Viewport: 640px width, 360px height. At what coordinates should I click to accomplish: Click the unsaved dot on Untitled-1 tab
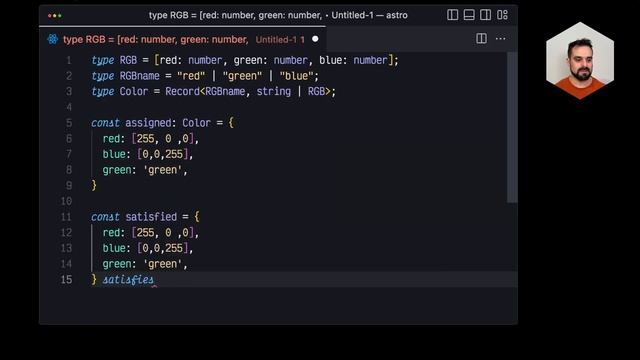click(x=315, y=39)
